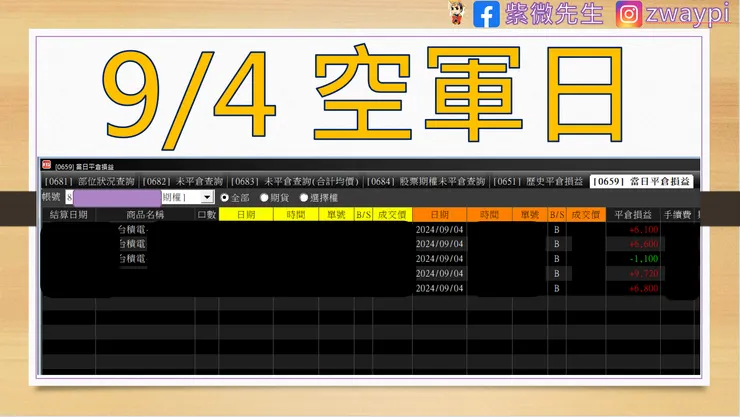The image size is (740, 417).
Task: Click the 紫微先生 Facebook page name
Action: point(554,14)
